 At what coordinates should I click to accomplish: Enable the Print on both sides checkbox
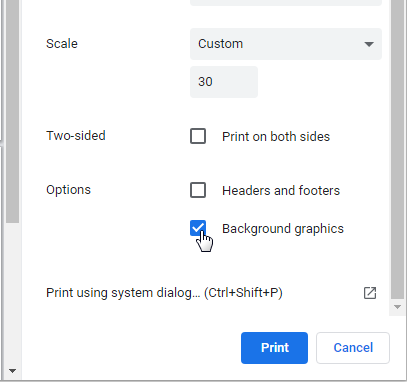pos(198,136)
